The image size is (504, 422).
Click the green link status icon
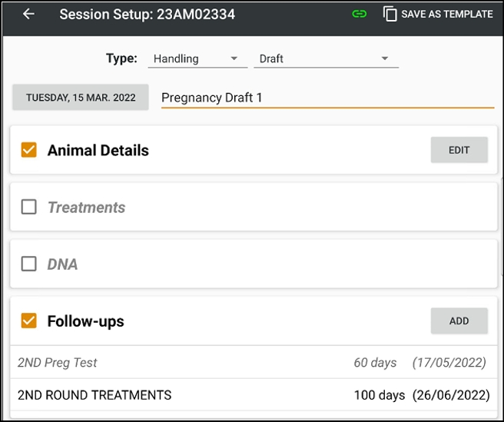coord(360,14)
